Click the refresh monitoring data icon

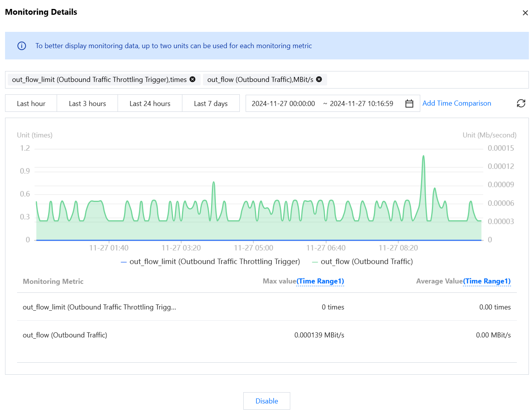pos(521,103)
